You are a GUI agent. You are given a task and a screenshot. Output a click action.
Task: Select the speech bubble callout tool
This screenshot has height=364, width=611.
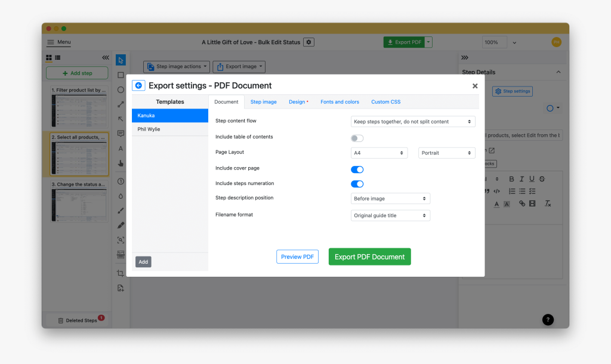121,134
